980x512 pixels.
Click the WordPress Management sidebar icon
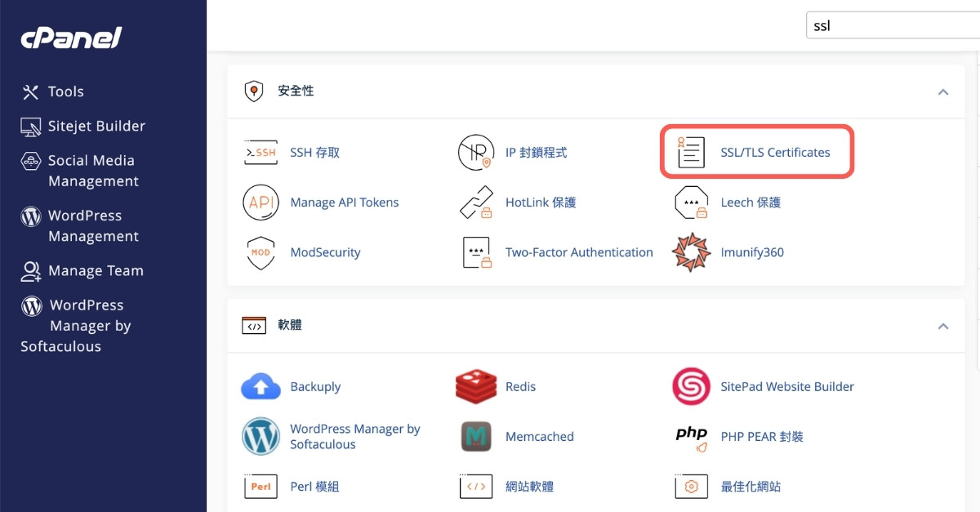[x=30, y=216]
